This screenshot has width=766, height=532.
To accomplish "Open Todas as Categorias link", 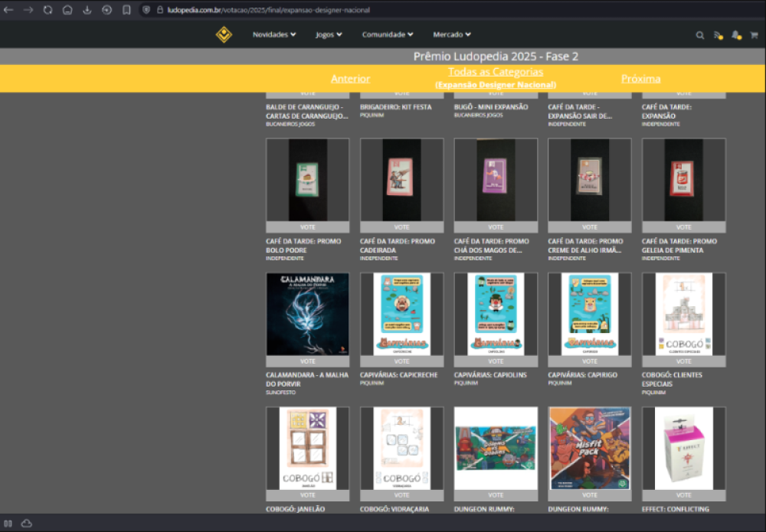I will (496, 72).
